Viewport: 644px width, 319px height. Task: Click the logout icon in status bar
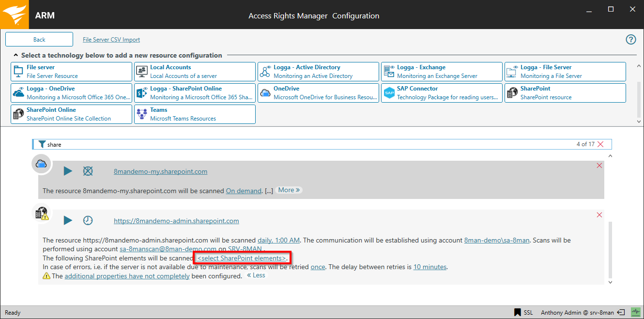(x=622, y=312)
